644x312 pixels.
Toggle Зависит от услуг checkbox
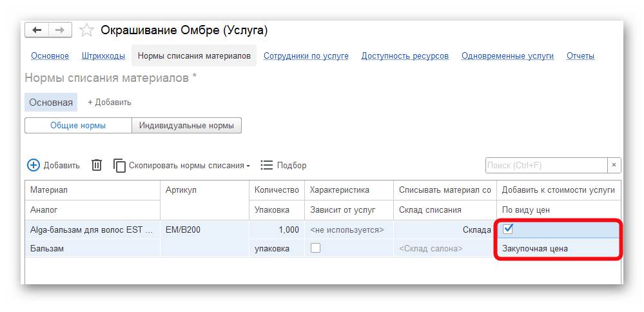click(x=315, y=248)
